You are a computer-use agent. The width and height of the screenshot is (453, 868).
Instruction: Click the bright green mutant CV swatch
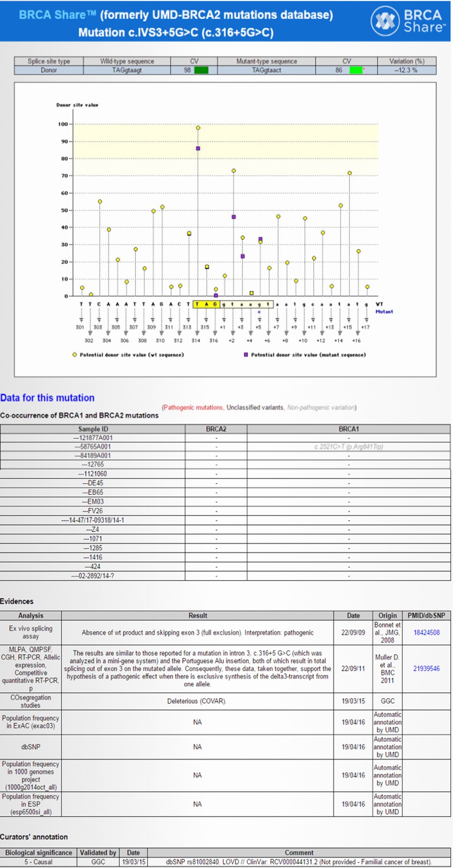click(x=356, y=70)
